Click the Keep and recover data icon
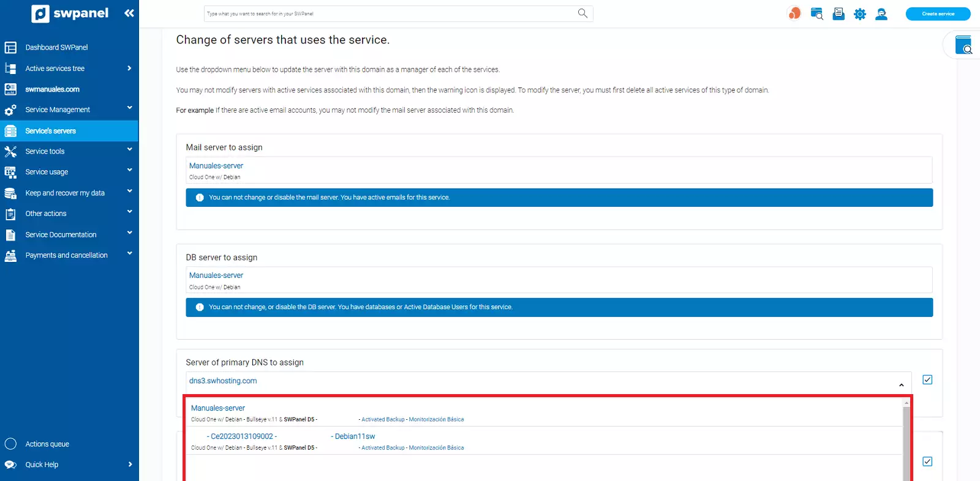This screenshot has height=481, width=980. pos(10,193)
